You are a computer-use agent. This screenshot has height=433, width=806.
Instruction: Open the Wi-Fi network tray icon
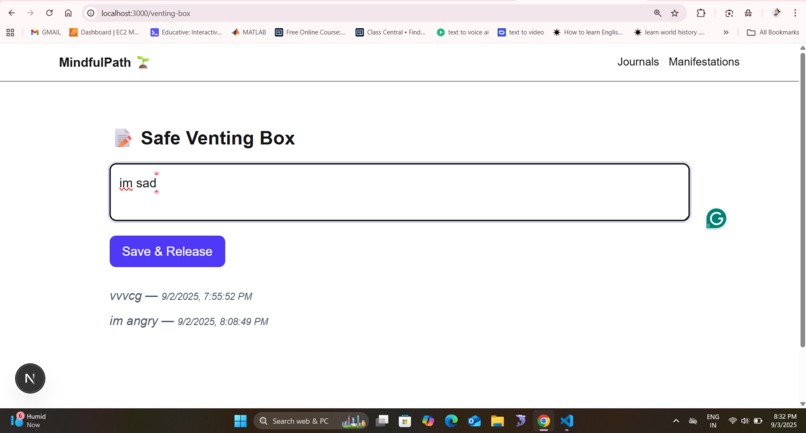coord(732,421)
